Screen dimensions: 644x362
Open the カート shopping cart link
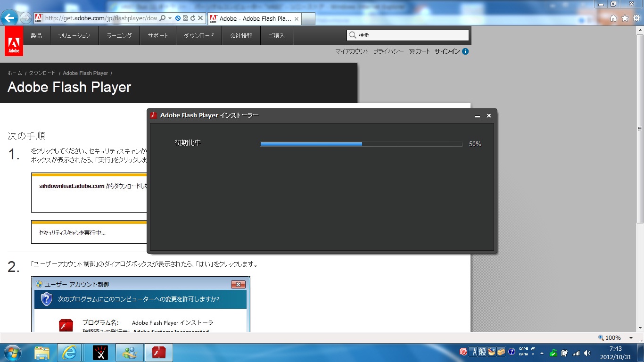[x=420, y=51]
